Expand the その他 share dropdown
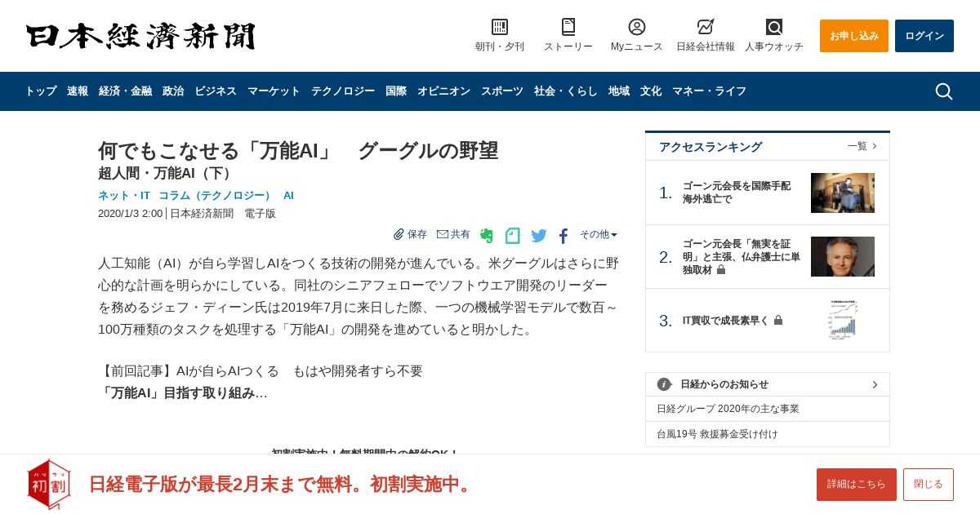 click(599, 234)
